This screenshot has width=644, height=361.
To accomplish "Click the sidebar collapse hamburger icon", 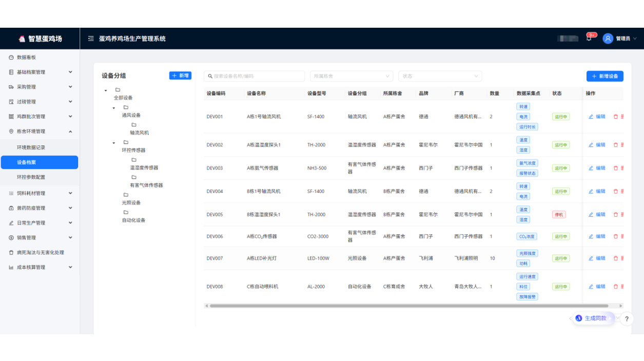I will tap(91, 39).
